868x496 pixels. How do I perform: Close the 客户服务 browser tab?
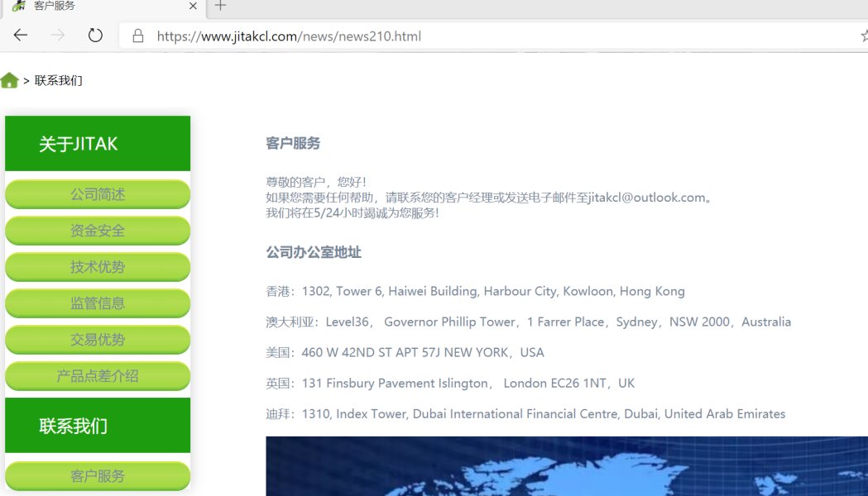[193, 6]
